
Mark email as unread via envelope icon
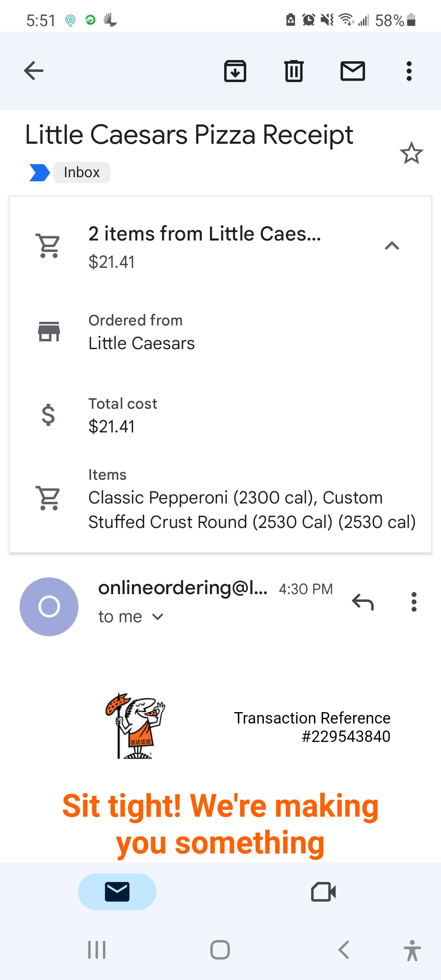point(352,71)
